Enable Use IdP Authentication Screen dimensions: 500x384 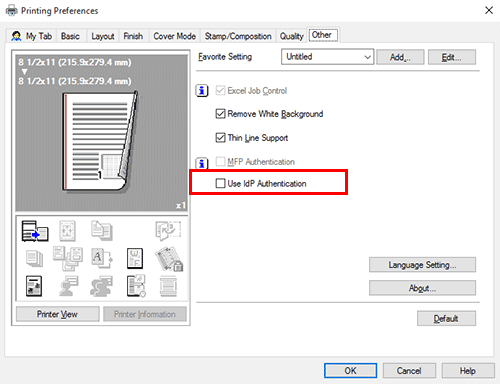(220, 183)
